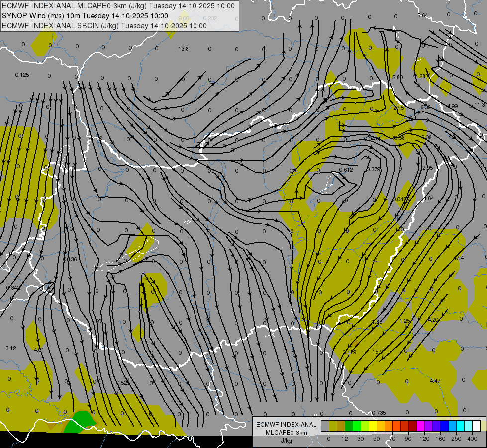Click the map value 4.20

tap(433, 320)
